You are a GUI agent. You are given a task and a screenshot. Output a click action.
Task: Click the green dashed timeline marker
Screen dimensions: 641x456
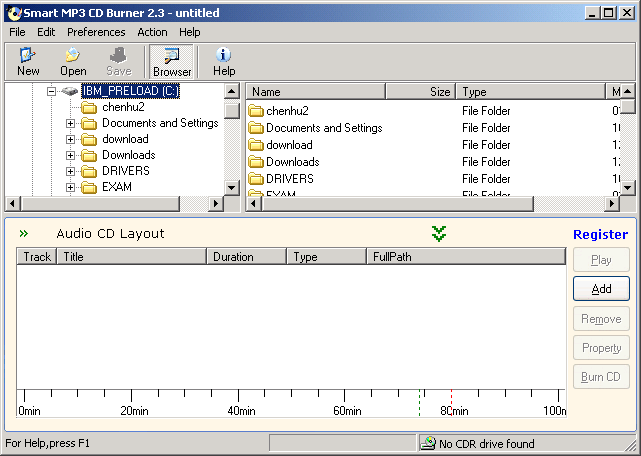point(419,403)
